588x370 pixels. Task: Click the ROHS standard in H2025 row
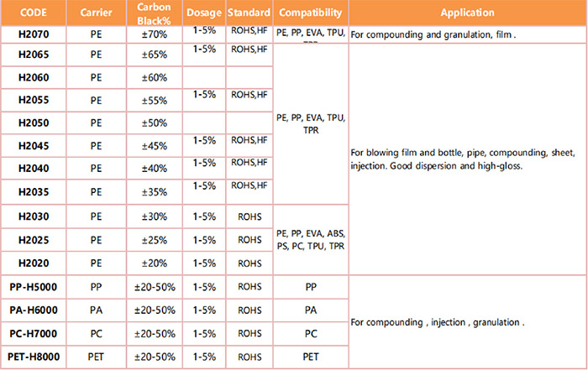point(249,240)
